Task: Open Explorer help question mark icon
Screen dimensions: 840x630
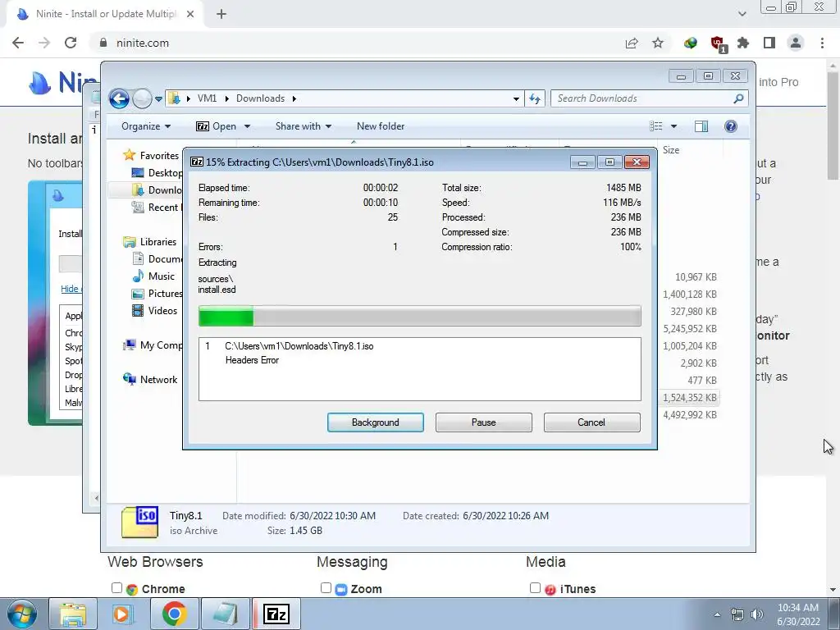Action: 731,126
